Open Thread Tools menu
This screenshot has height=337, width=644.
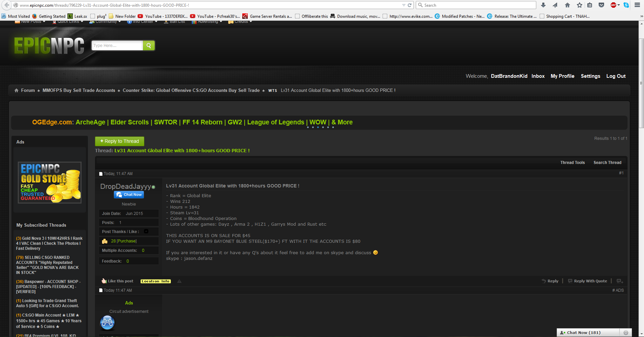pyautogui.click(x=573, y=163)
